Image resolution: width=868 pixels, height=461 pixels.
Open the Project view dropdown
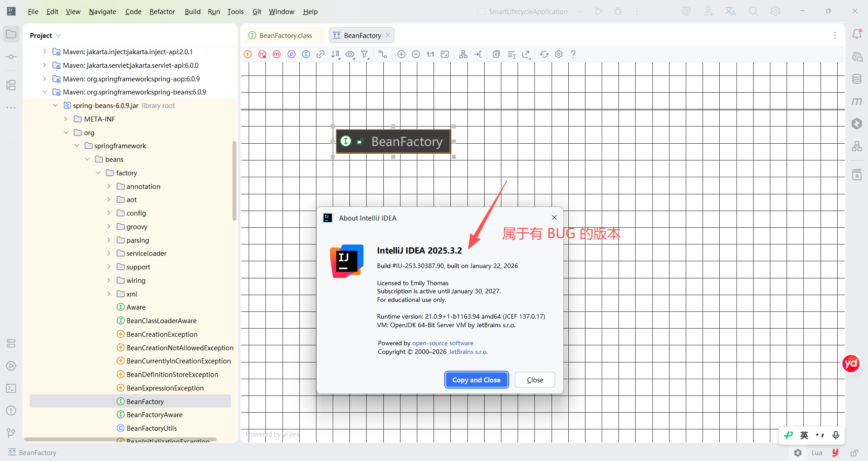pos(45,35)
